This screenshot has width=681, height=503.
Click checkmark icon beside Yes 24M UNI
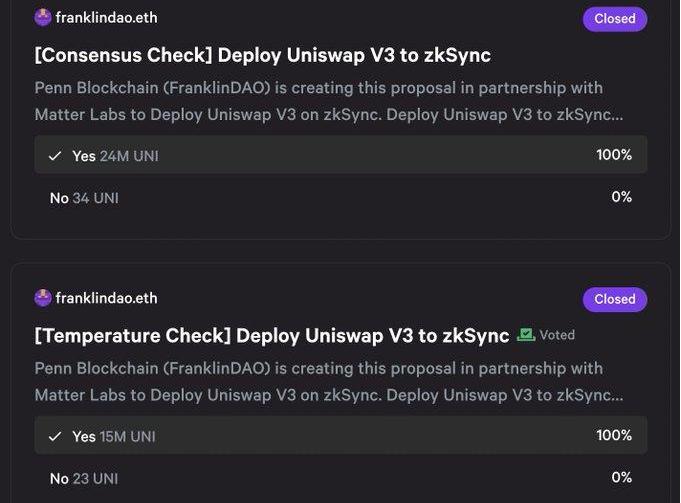tap(55, 156)
